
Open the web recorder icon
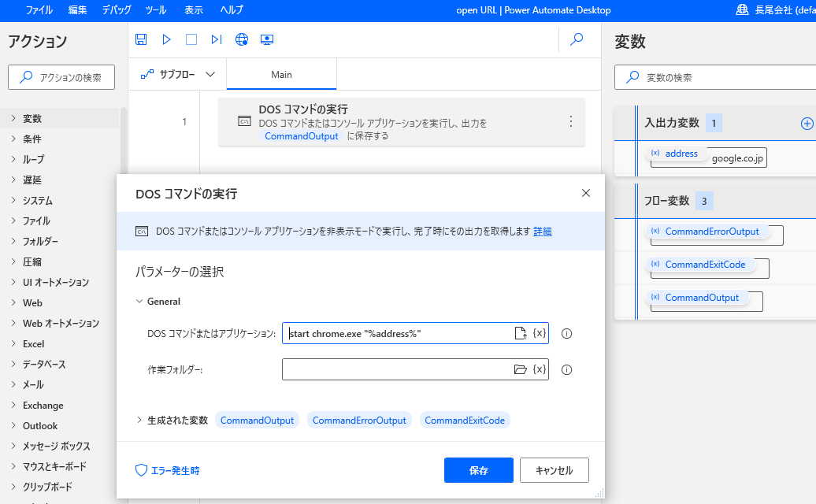pos(242,39)
